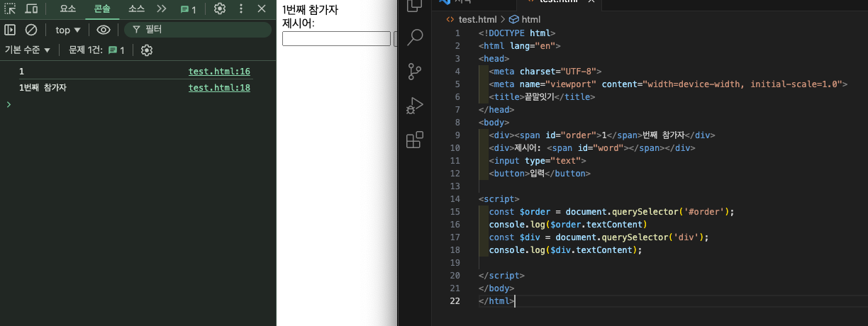Screen dimensions: 868x326
Task: Place the cursor on the span id="word" line
Action: 592,147
